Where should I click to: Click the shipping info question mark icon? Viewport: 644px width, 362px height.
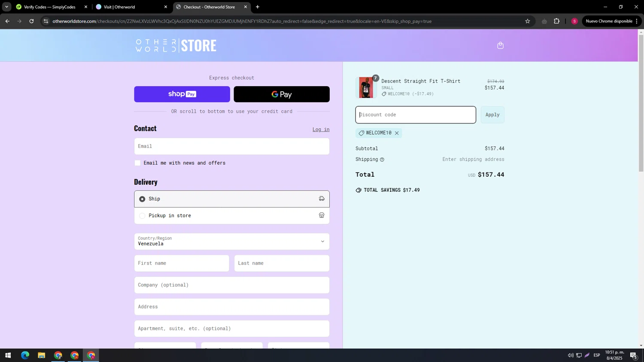pyautogui.click(x=382, y=160)
